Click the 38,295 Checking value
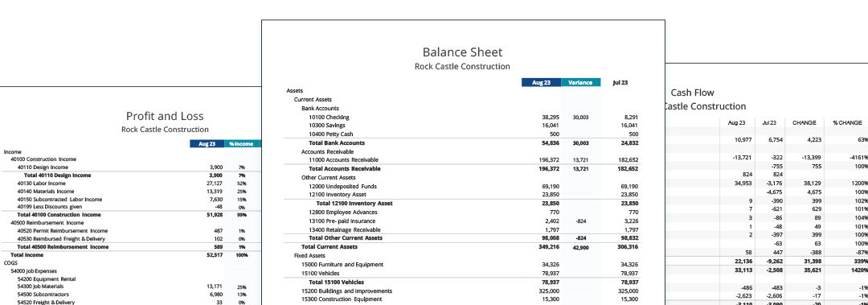This screenshot has width=868, height=305. click(551, 117)
